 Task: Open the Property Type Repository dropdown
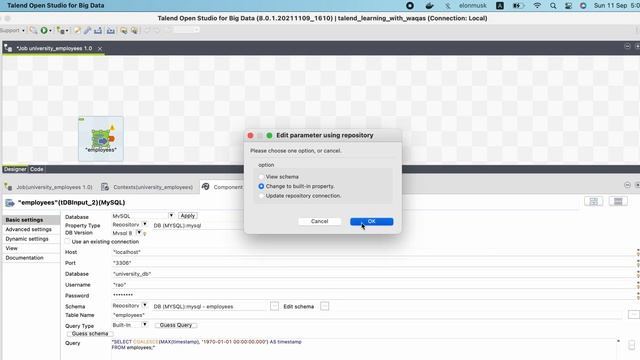144,224
